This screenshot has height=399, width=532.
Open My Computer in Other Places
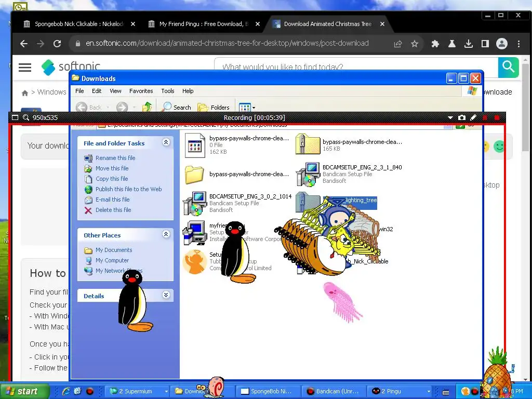click(112, 260)
